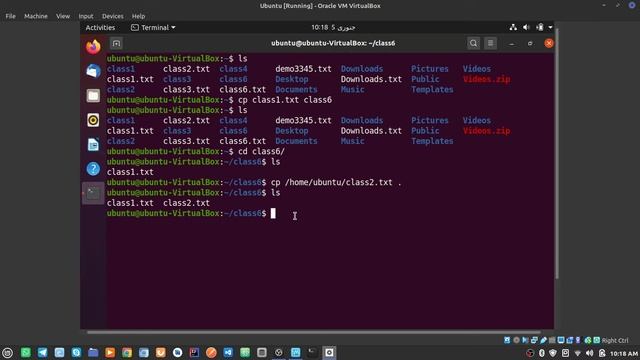Click the host taskbar start menu icon
Image resolution: width=640 pixels, height=360 pixels.
click(x=8, y=353)
